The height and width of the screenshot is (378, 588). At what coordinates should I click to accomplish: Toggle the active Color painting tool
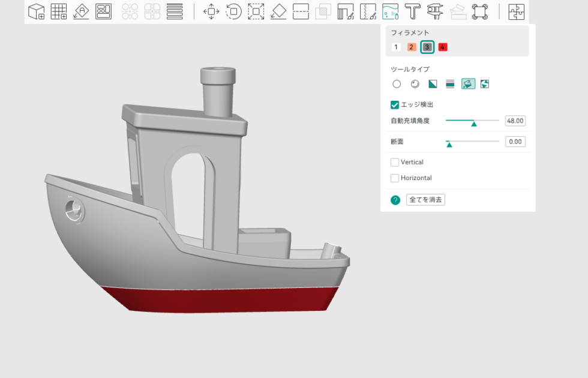tap(391, 11)
